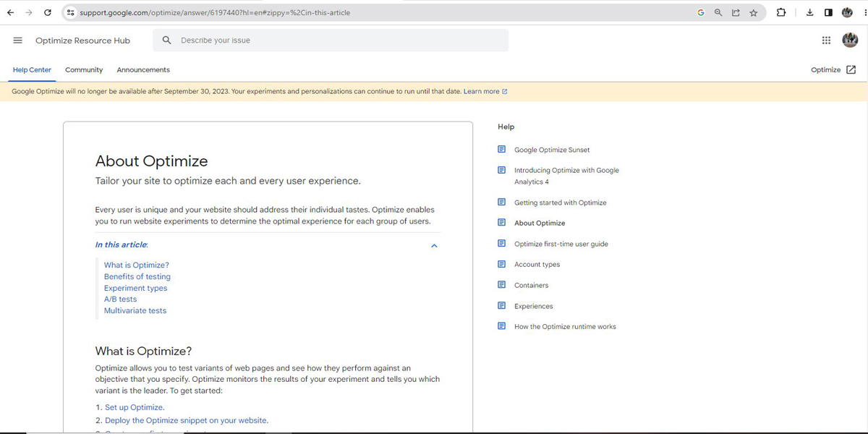Open the Chrome profile avatar in the toolbar
The height and width of the screenshot is (434, 868).
(x=847, y=12)
